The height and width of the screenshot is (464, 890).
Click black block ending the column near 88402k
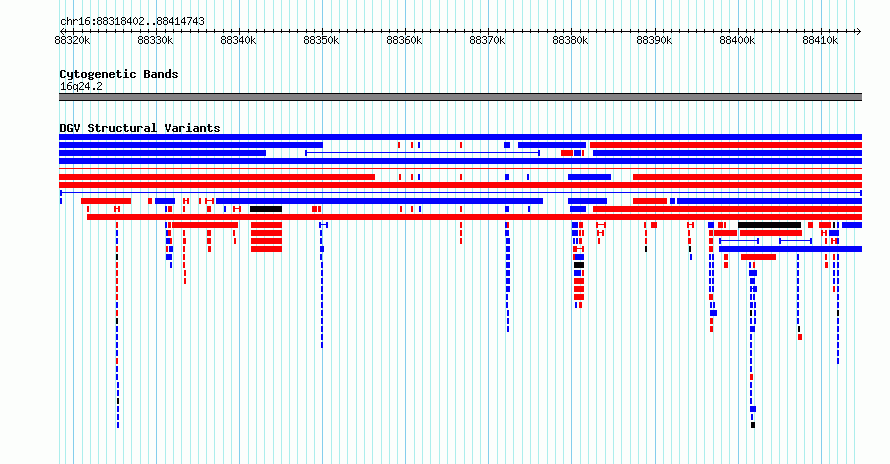(x=753, y=425)
